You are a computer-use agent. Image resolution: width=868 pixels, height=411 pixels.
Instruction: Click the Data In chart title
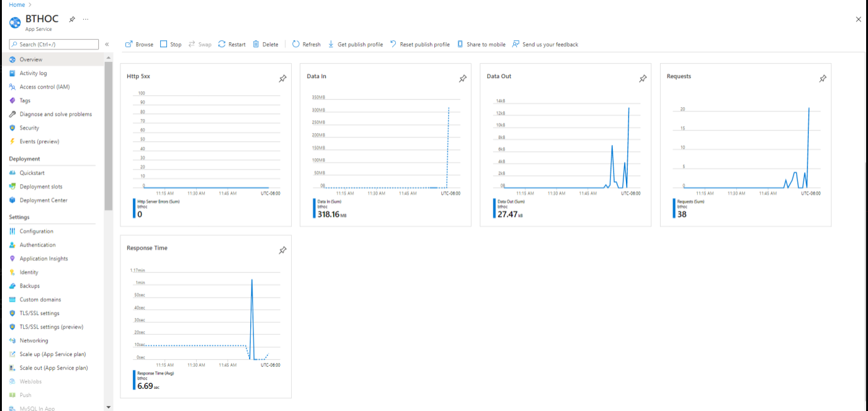(x=316, y=76)
